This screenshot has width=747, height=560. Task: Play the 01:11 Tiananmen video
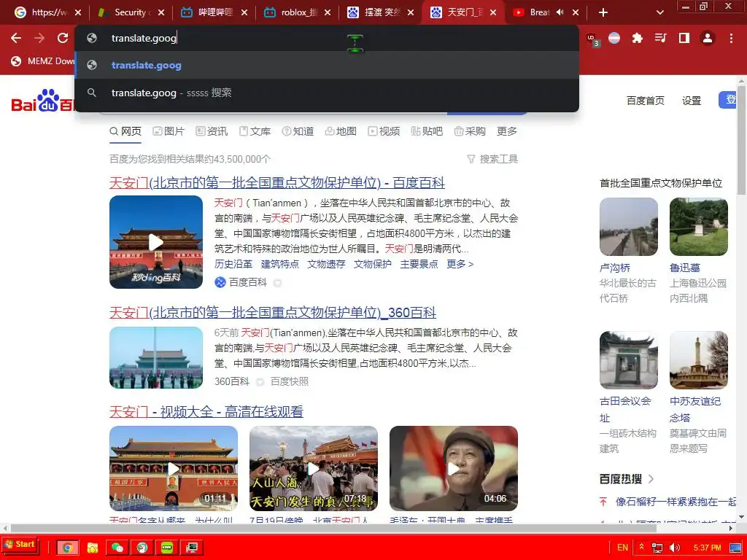174,468
